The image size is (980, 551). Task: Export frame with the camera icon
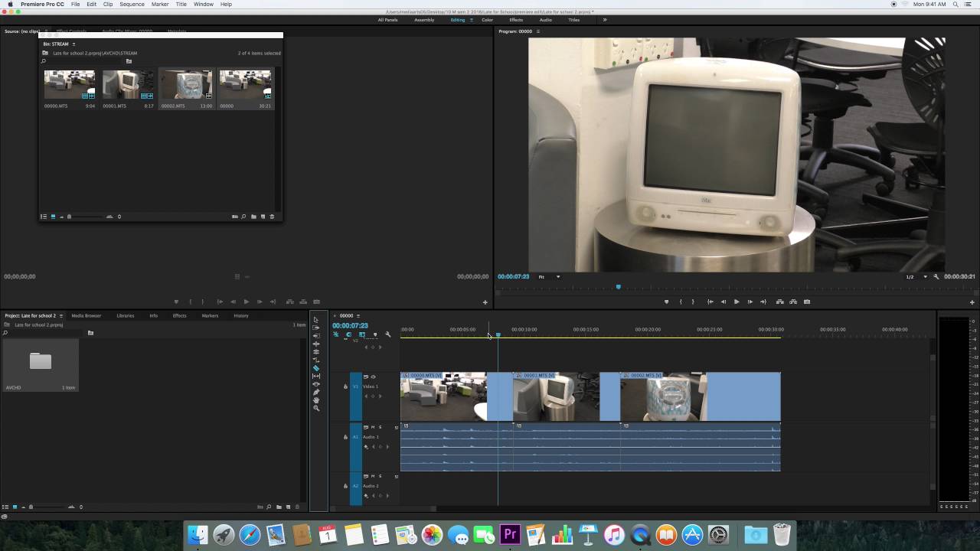[x=807, y=302]
